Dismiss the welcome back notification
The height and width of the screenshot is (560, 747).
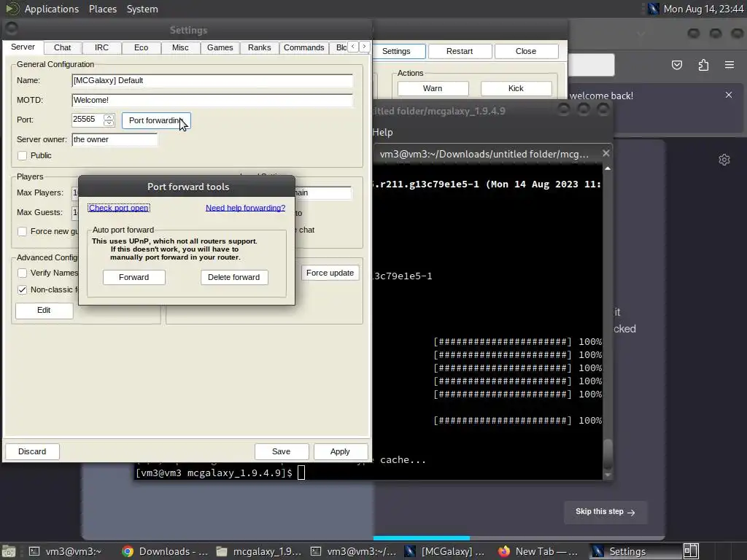(729, 95)
